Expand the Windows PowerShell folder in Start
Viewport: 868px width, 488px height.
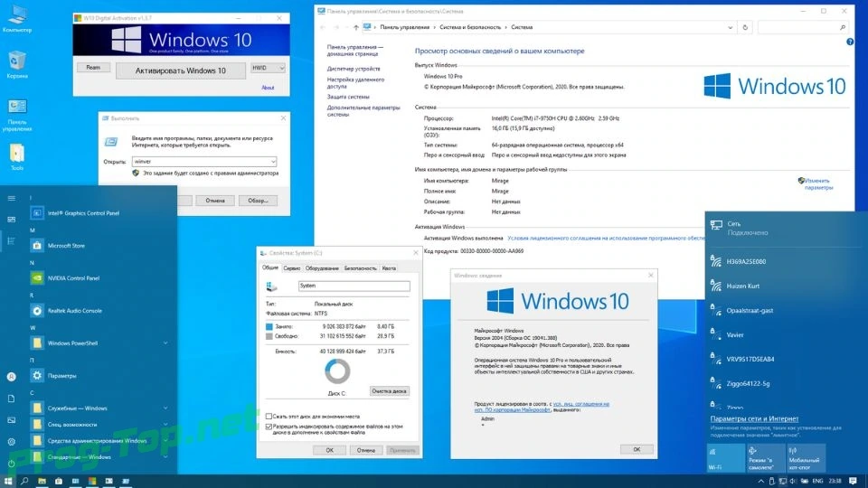click(x=165, y=343)
